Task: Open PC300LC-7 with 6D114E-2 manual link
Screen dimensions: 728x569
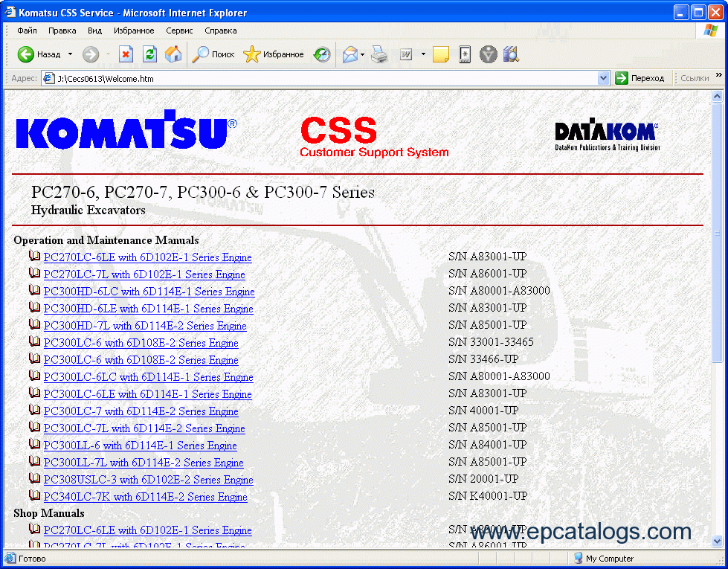Action: [x=141, y=411]
